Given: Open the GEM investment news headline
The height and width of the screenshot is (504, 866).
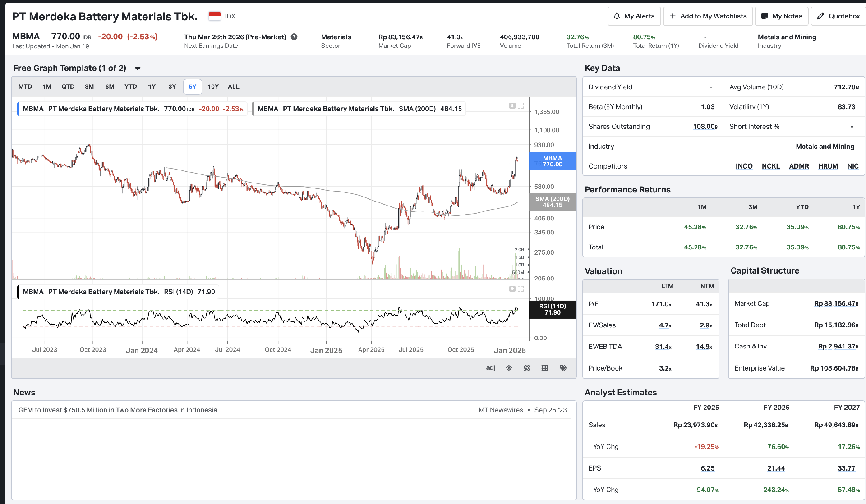Looking at the screenshot, I should tap(118, 410).
